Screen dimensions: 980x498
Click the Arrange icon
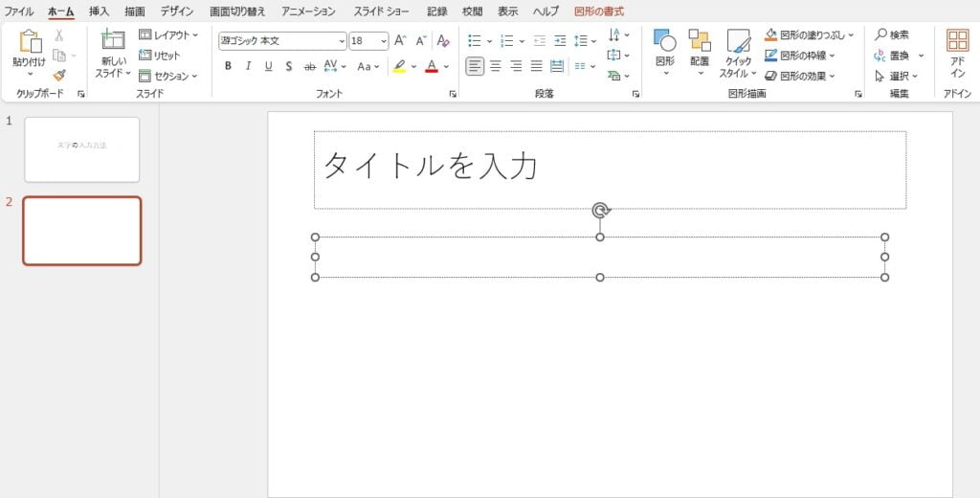pyautogui.click(x=700, y=40)
